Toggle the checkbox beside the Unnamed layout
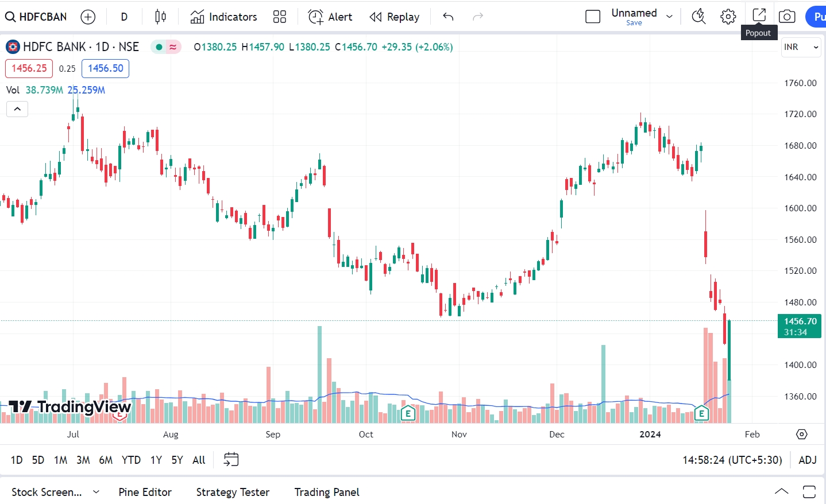Image resolution: width=826 pixels, height=504 pixels. tap(593, 17)
